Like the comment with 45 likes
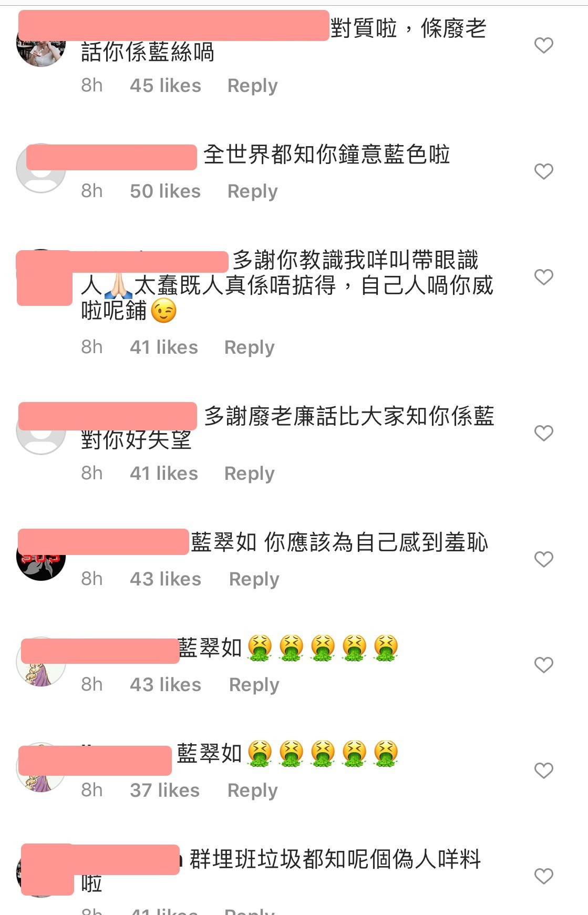This screenshot has height=915, width=588. 544,45
